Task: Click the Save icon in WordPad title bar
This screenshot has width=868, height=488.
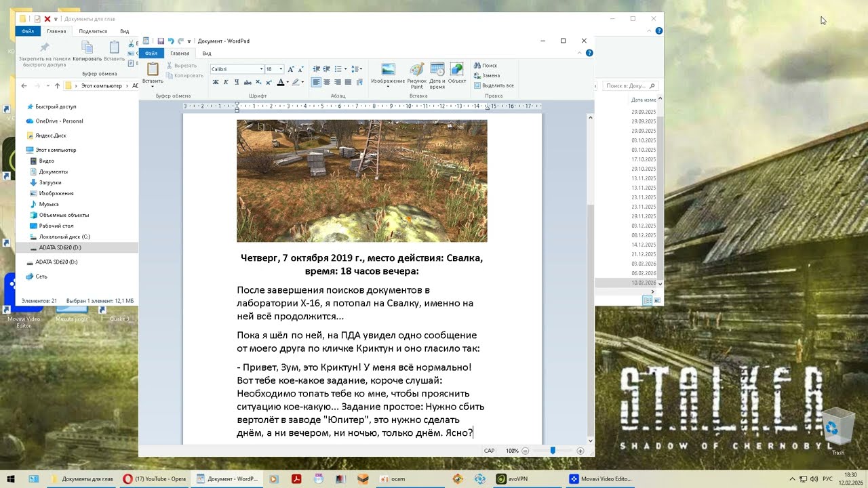Action: [x=161, y=41]
